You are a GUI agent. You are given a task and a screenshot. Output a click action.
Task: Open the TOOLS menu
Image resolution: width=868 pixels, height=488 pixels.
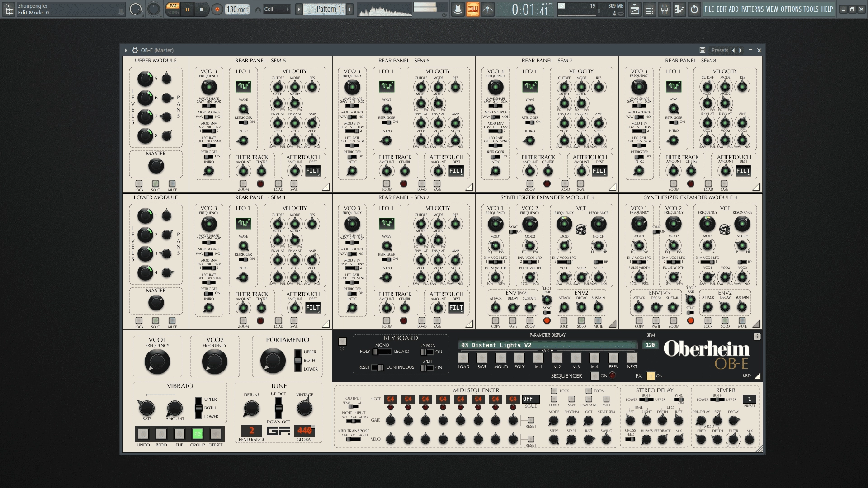(x=811, y=9)
